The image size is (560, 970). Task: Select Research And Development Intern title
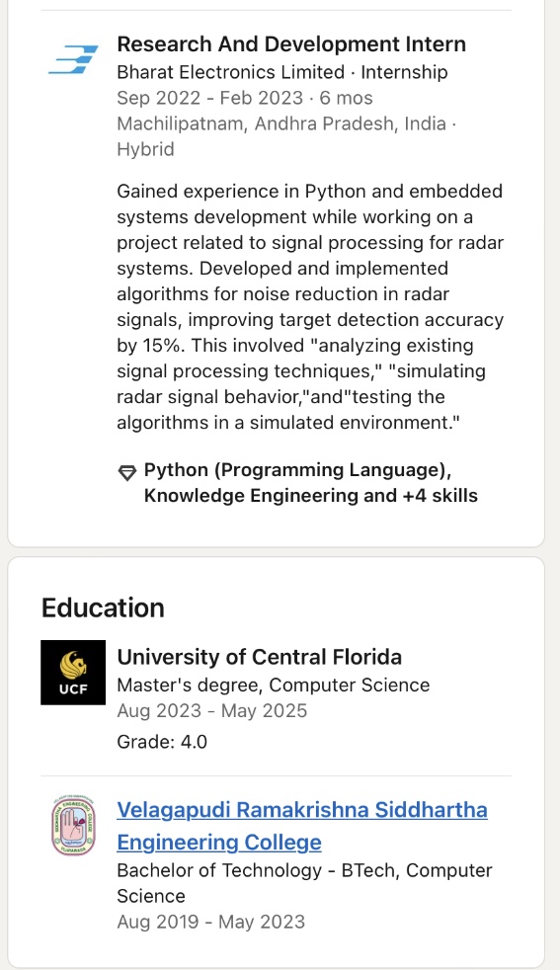291,43
